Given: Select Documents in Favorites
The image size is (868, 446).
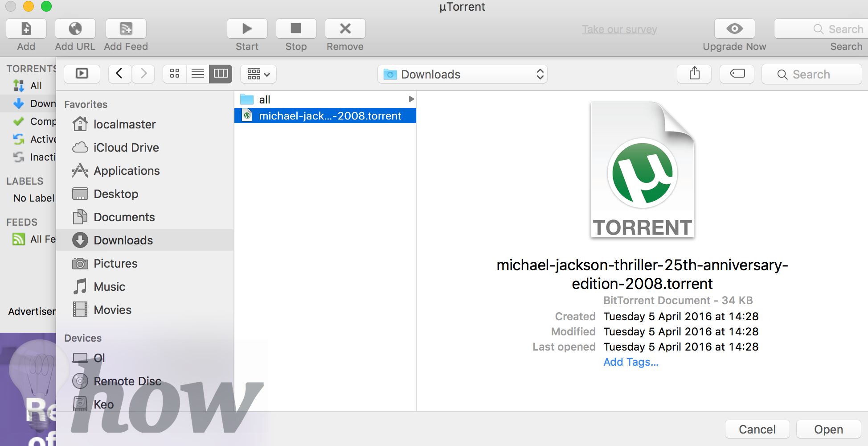Looking at the screenshot, I should tap(145, 217).
